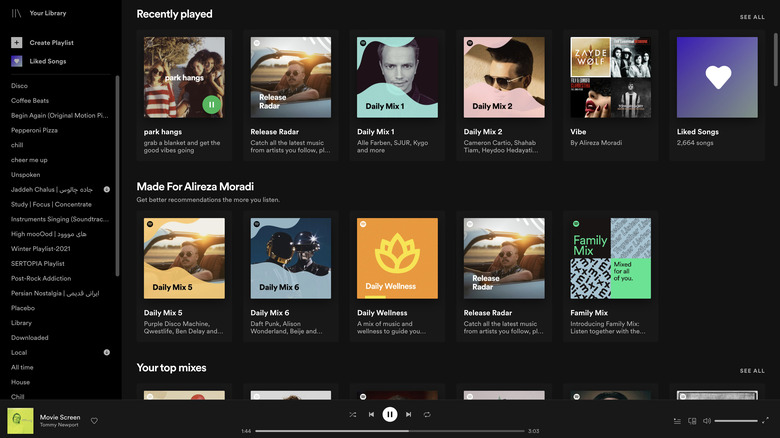Click the sidebar playlist scrollbar
Screen dimensions: 780x438
coord(117,175)
